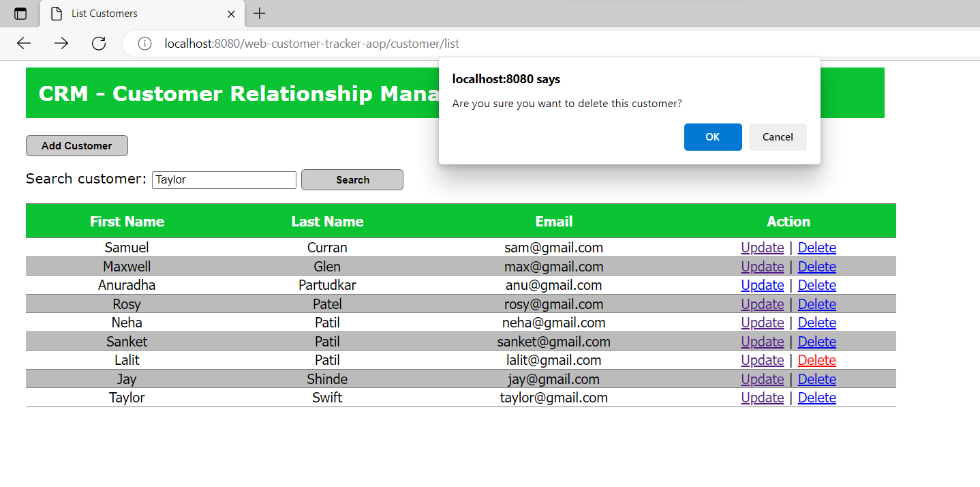Delete the Rosy Patel customer

pos(817,304)
